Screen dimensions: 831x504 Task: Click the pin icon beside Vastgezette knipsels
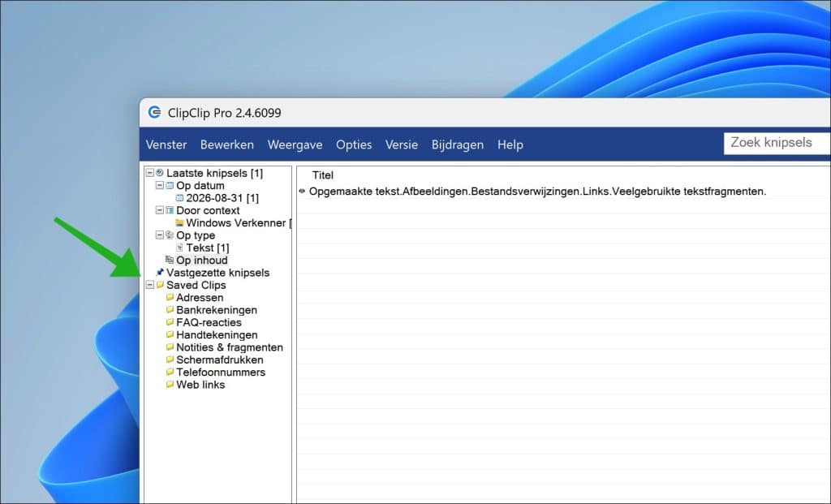pyautogui.click(x=160, y=273)
